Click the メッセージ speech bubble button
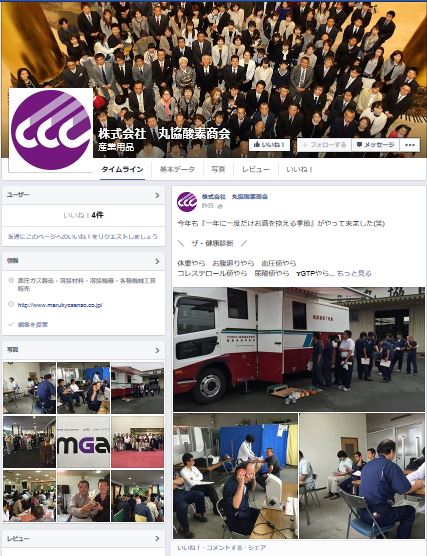This screenshot has height=556, width=427. 375,145
